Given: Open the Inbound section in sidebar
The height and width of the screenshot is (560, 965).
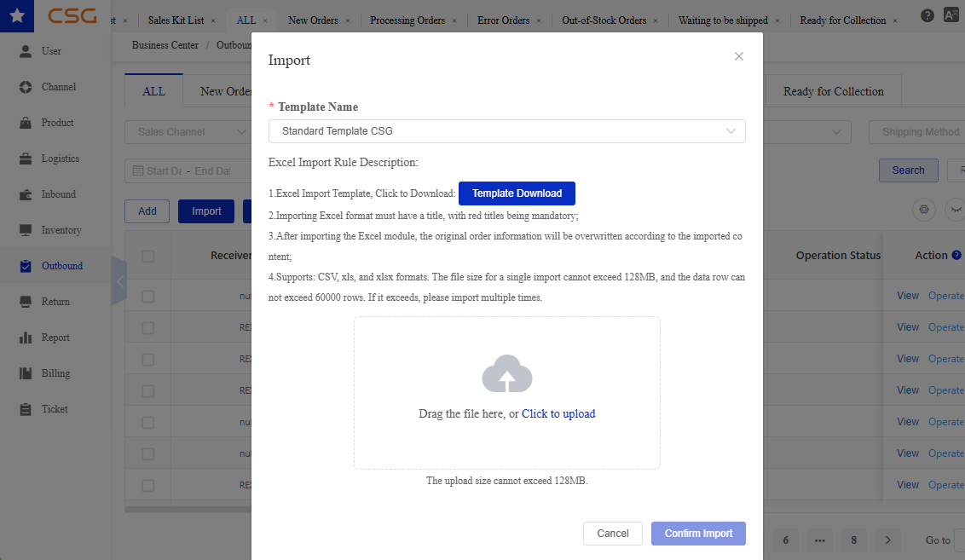Looking at the screenshot, I should coord(55,193).
